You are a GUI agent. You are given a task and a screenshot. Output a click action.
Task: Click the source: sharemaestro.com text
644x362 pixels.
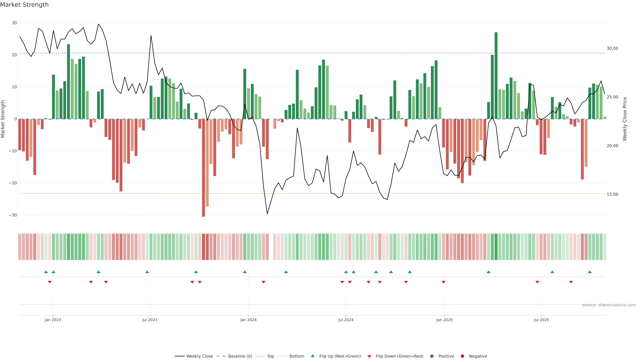(609, 305)
